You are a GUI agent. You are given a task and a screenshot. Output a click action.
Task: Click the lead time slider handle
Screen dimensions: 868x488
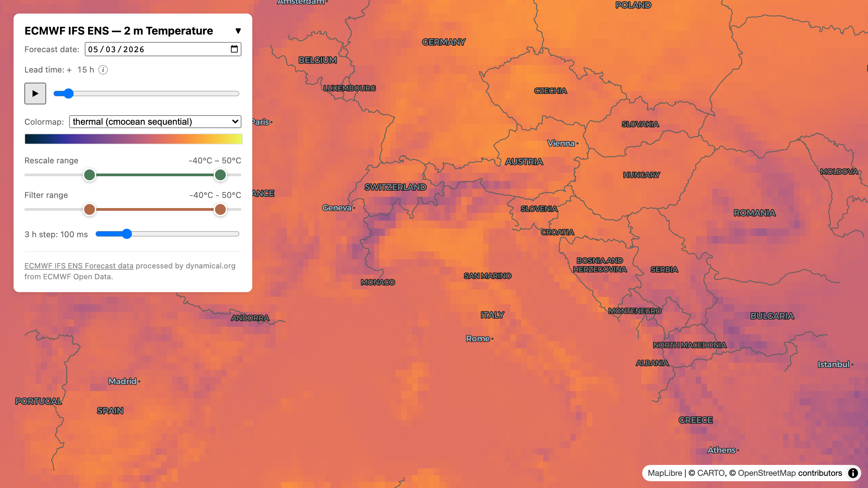click(x=68, y=94)
